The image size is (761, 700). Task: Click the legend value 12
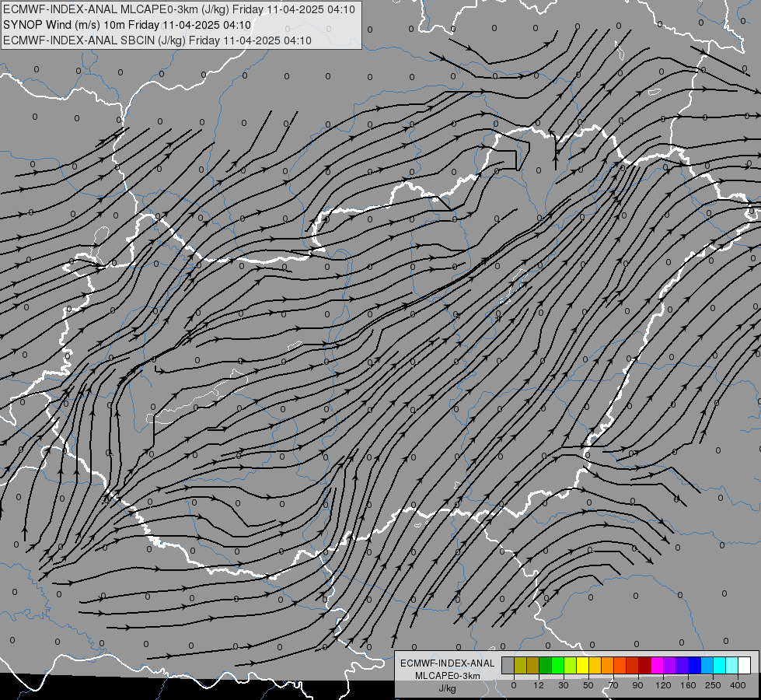[x=539, y=685]
